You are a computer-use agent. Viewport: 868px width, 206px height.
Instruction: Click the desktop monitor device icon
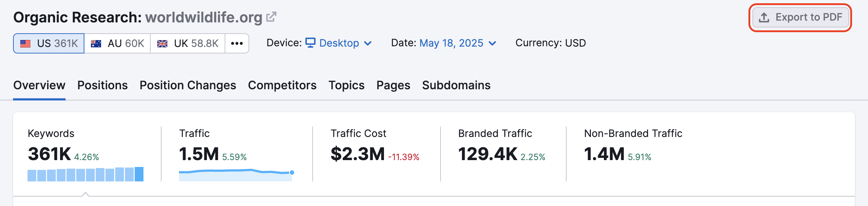[310, 43]
